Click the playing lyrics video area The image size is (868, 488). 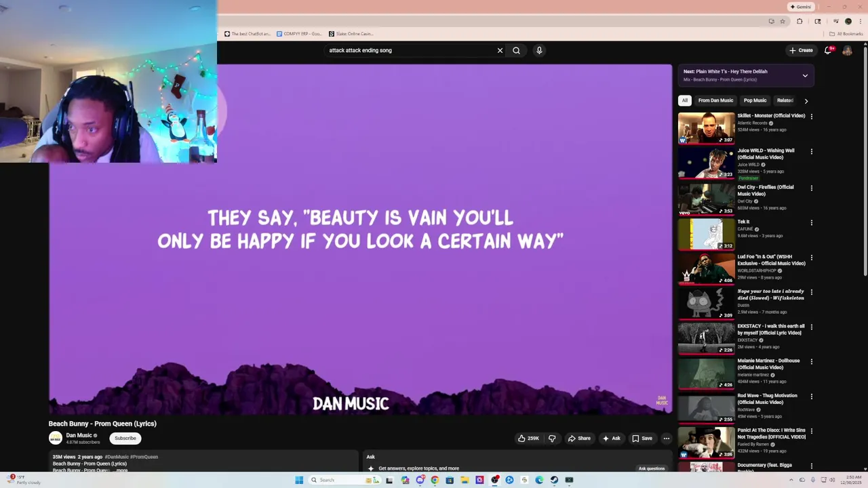360,239
